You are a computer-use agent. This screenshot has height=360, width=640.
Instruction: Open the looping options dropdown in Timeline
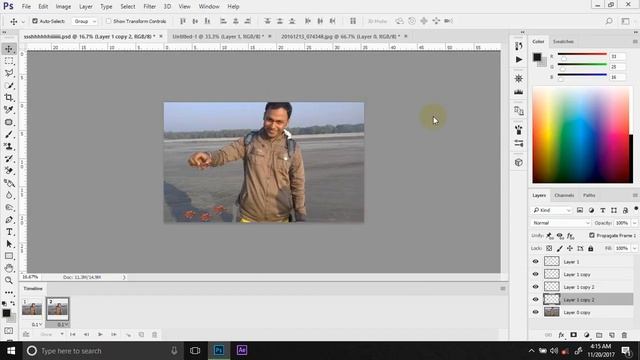pyautogui.click(x=51, y=335)
